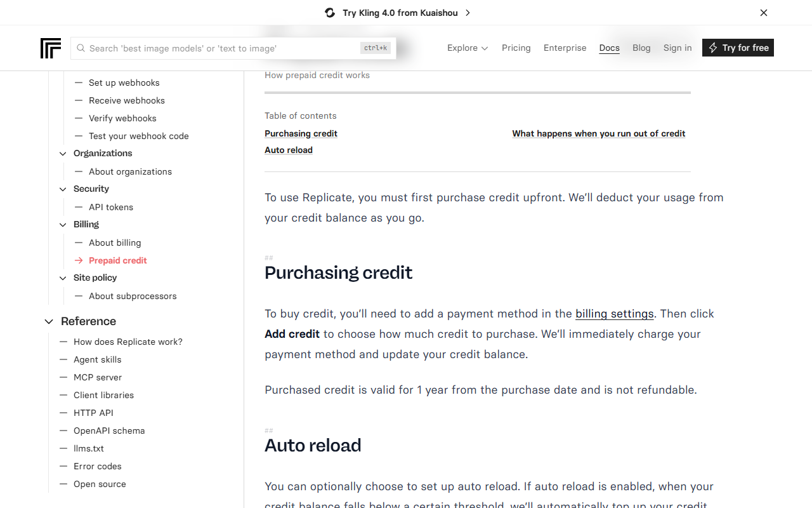The width and height of the screenshot is (812, 508).
Task: Open Verify webhooks in sidebar
Action: (x=122, y=118)
